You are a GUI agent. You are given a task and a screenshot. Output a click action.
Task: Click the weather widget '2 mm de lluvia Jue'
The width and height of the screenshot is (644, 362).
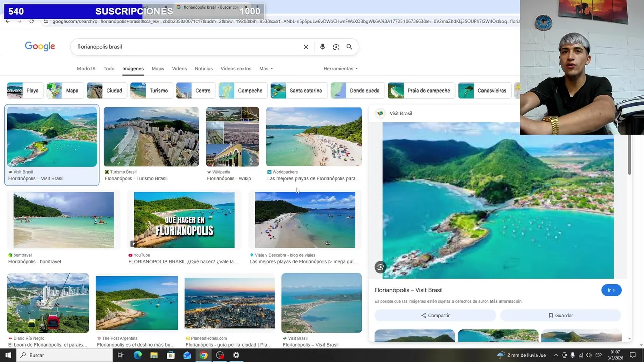[x=522, y=355]
